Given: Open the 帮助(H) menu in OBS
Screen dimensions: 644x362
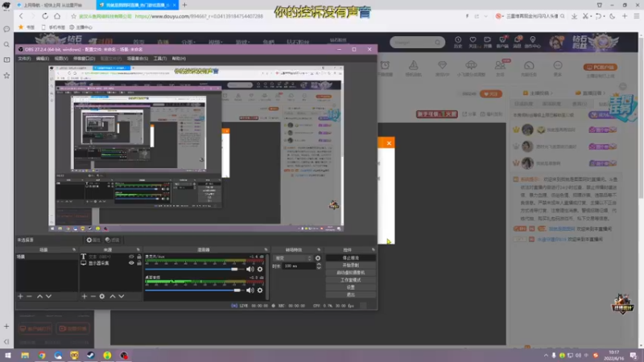Looking at the screenshot, I should coord(179,59).
